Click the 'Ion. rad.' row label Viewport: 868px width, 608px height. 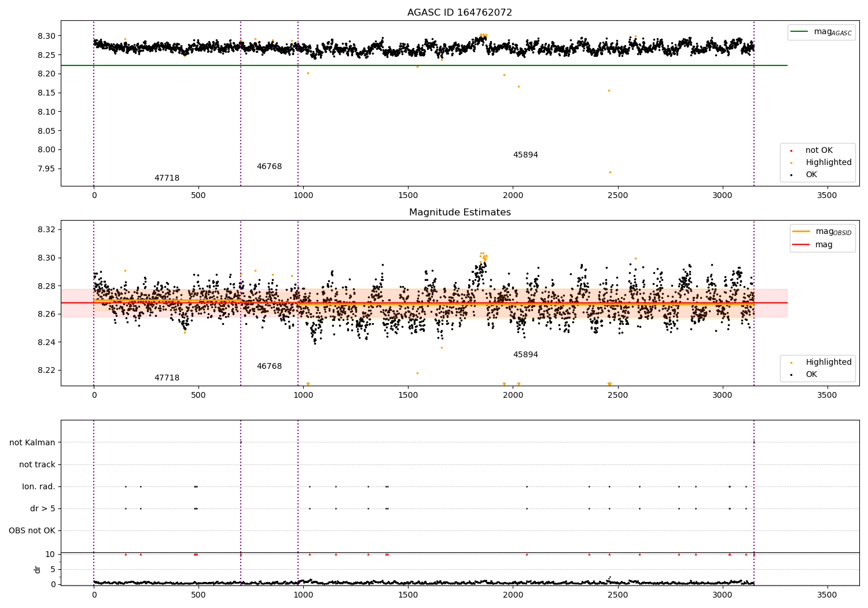click(39, 486)
